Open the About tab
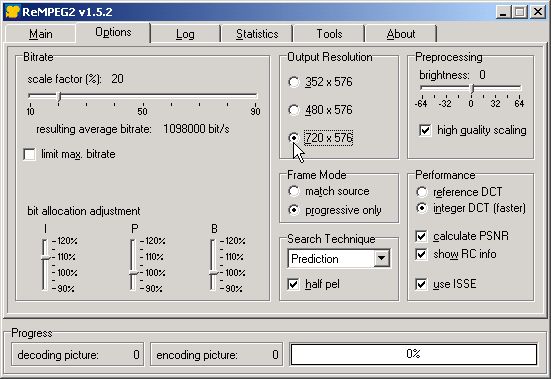Screen dimensions: 551x379 tap(401, 34)
